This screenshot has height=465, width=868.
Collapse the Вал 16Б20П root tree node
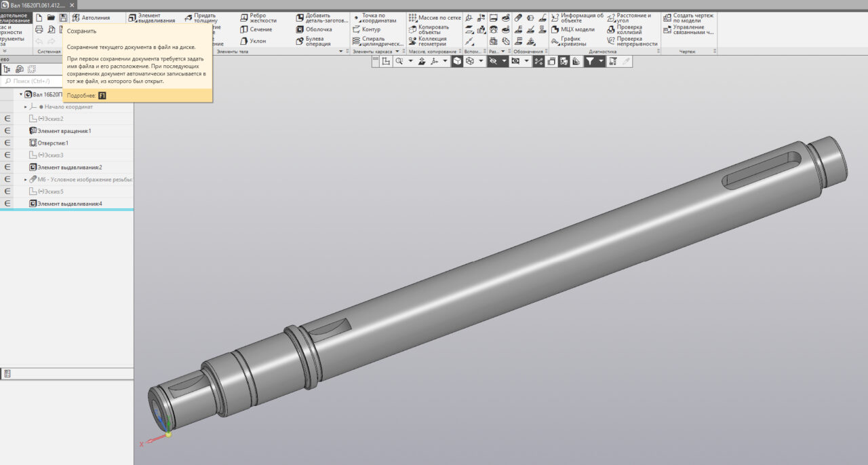coord(21,94)
